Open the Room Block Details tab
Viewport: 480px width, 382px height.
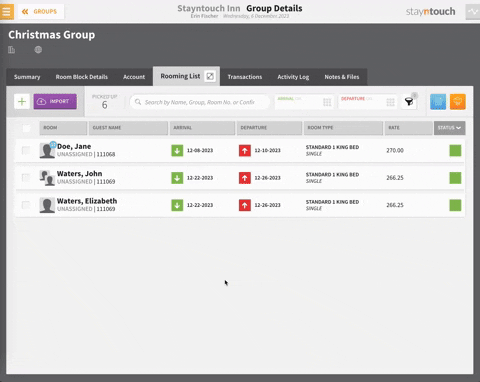tap(82, 77)
